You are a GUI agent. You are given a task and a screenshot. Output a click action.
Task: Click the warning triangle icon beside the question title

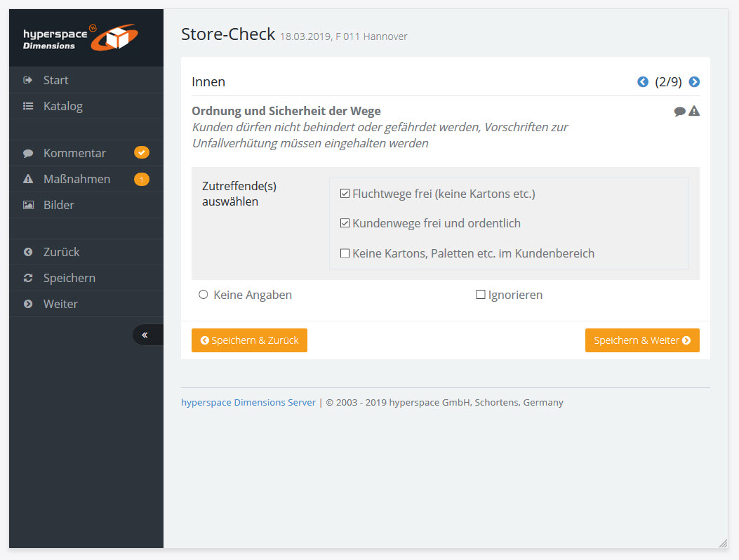pos(694,111)
